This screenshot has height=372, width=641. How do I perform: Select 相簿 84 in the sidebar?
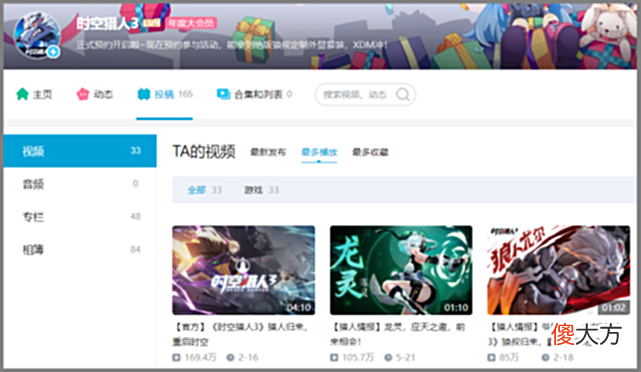tap(80, 249)
